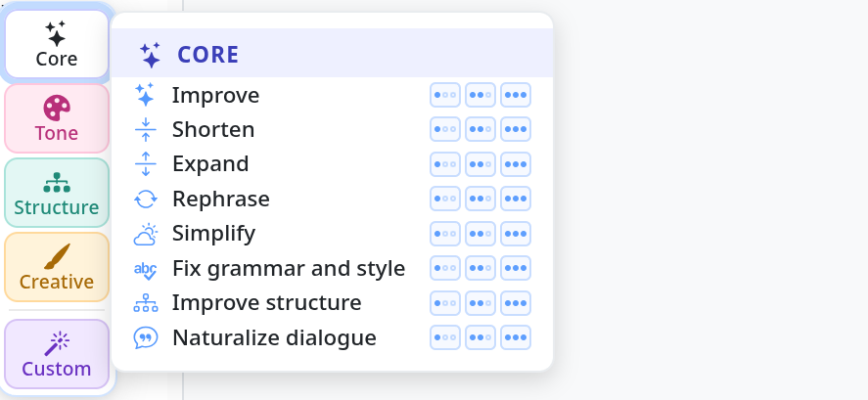Choose one-dot level for Simplify
Screen dimensions: 868x400
[x=445, y=234]
